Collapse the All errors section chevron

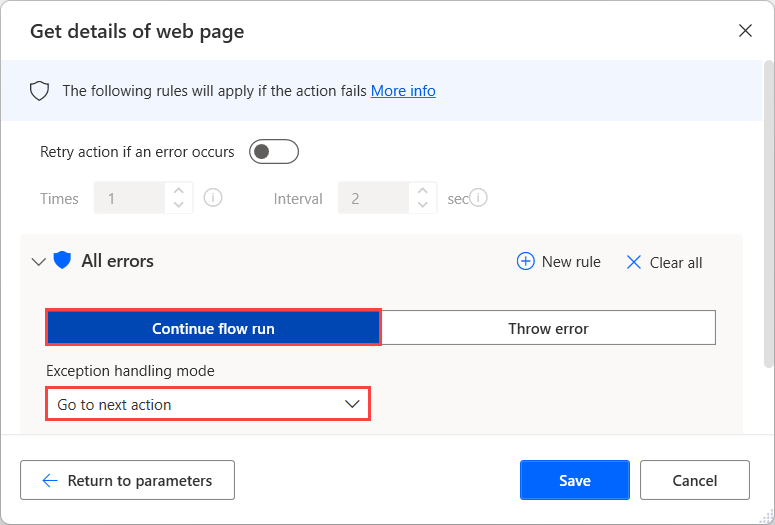click(39, 262)
